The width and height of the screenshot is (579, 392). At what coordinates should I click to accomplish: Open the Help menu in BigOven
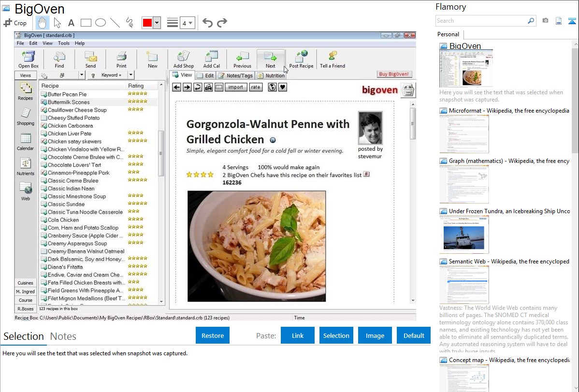tap(80, 43)
